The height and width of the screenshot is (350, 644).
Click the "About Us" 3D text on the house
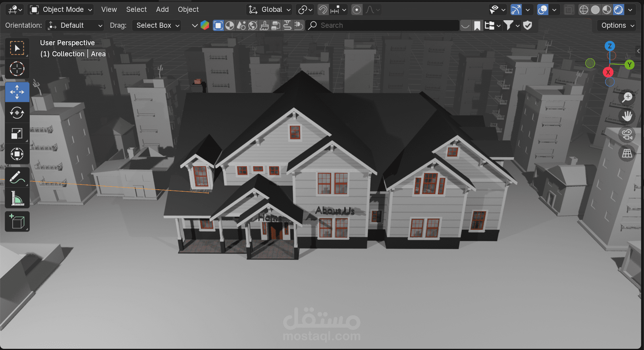point(335,211)
